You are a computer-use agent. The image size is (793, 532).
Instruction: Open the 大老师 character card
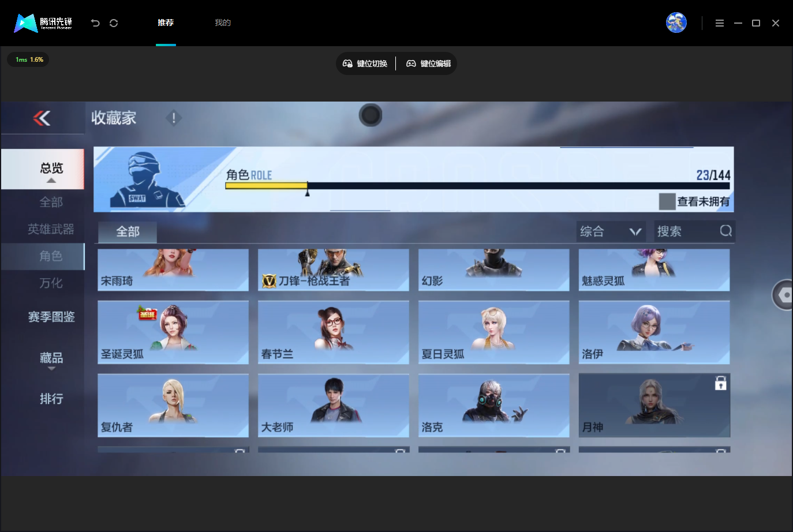[x=334, y=406]
